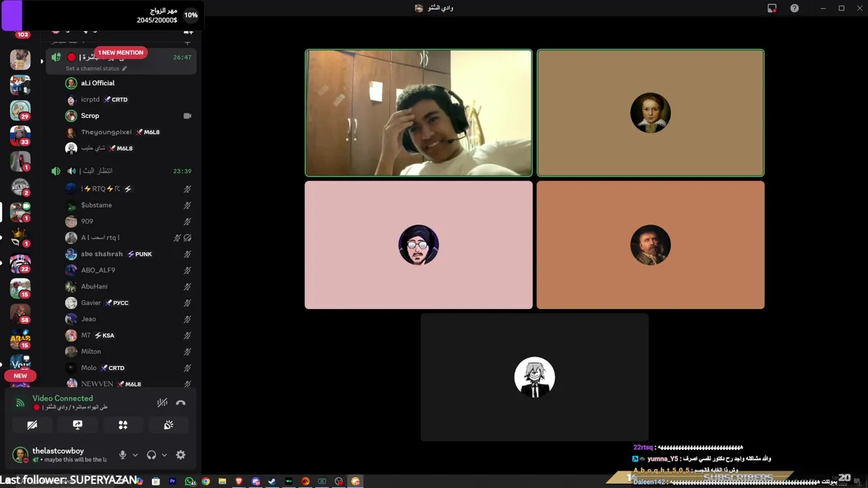Disconnect from the voice call

[x=180, y=403]
